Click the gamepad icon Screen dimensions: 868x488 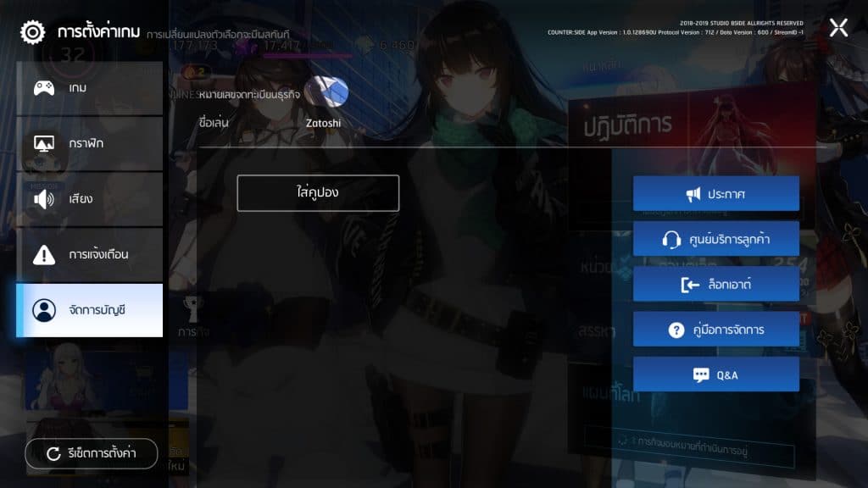coord(44,87)
